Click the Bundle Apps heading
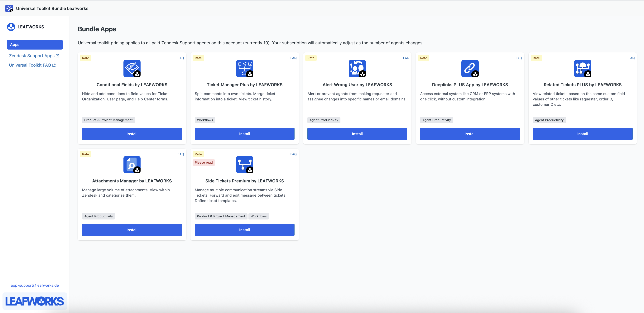The image size is (644, 313). pos(97,29)
